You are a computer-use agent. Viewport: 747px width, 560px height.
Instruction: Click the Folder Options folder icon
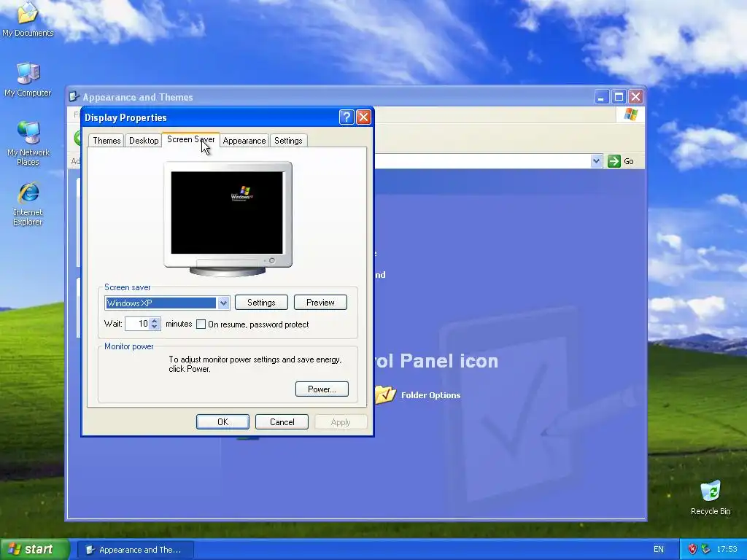point(385,394)
